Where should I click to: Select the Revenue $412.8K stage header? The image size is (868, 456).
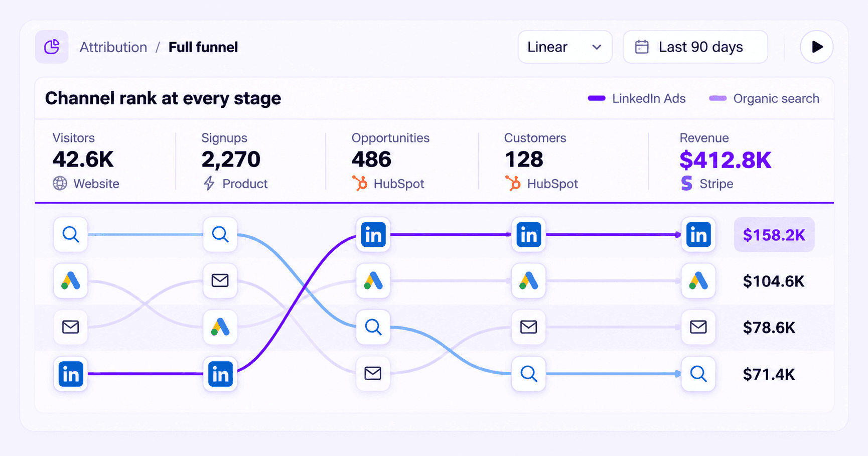pos(726,161)
